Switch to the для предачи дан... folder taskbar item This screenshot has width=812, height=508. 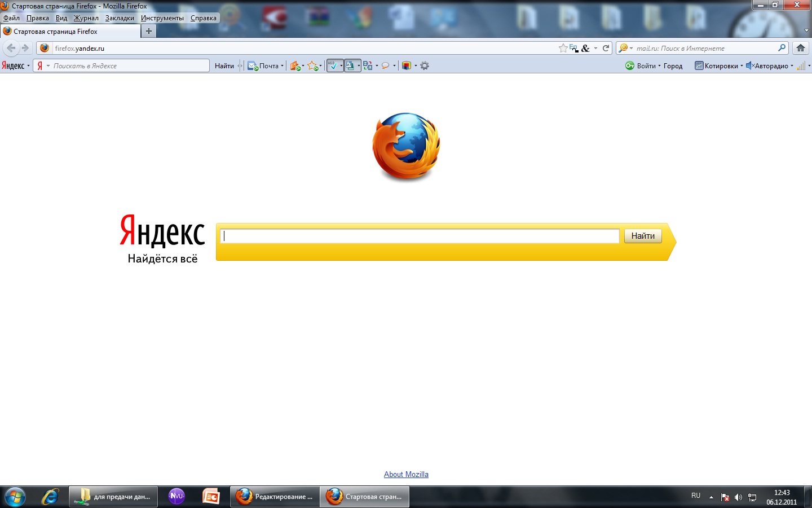tap(113, 497)
